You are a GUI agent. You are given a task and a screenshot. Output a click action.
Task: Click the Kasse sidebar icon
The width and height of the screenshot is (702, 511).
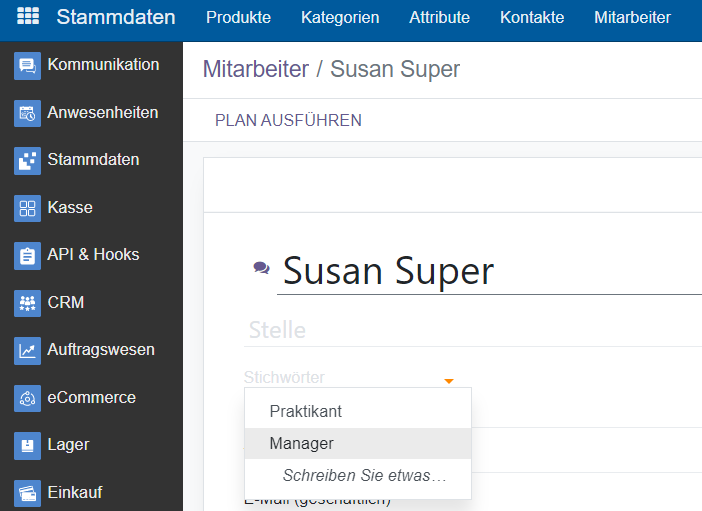[x=27, y=208]
